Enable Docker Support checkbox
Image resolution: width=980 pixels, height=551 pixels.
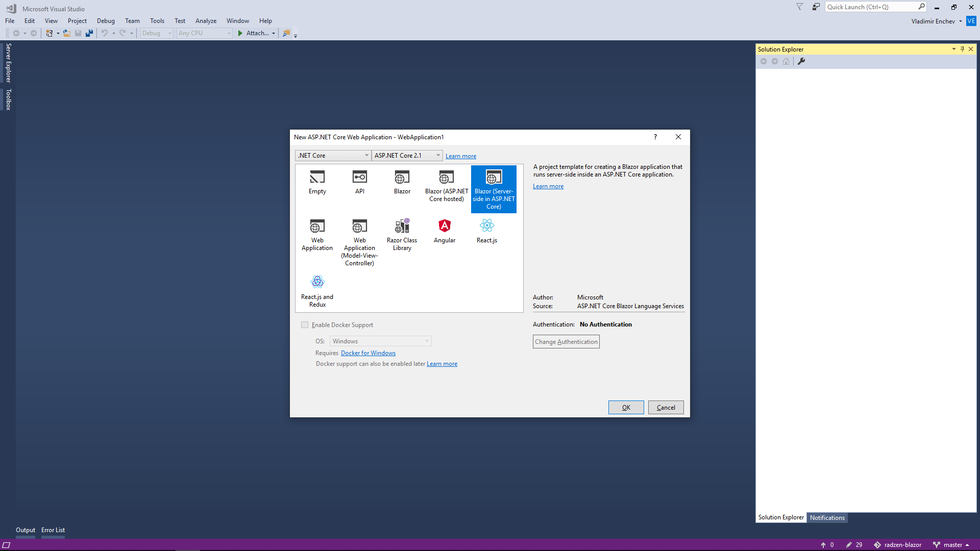[x=305, y=325]
